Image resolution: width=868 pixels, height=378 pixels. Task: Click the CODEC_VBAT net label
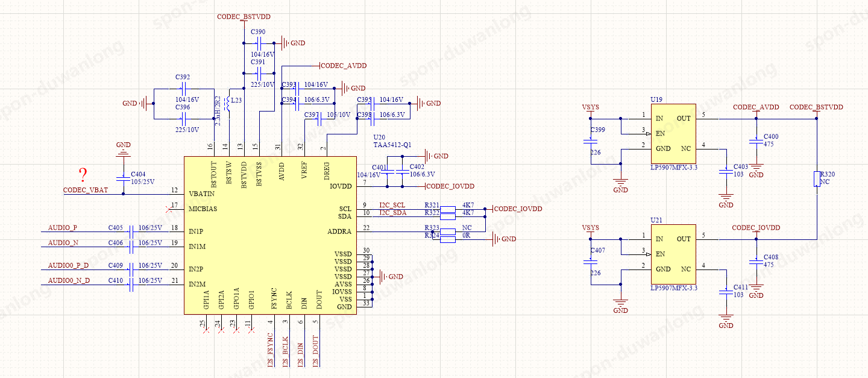coord(86,190)
